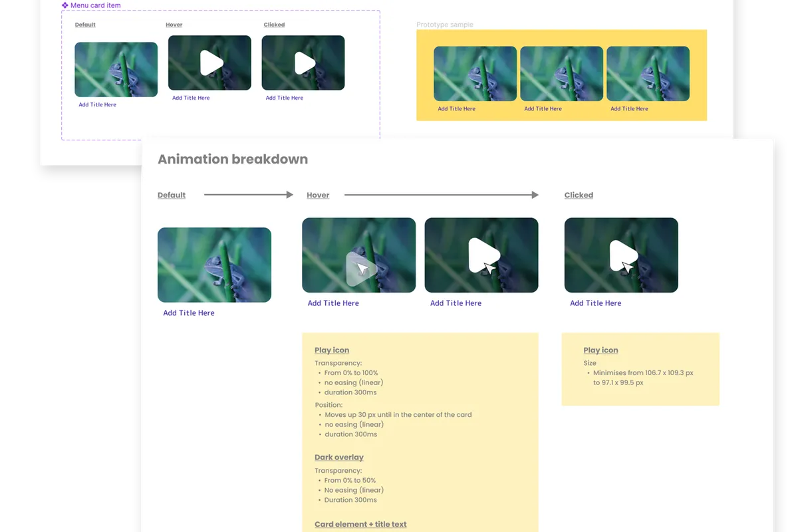Click the Prototype sample label

445,25
